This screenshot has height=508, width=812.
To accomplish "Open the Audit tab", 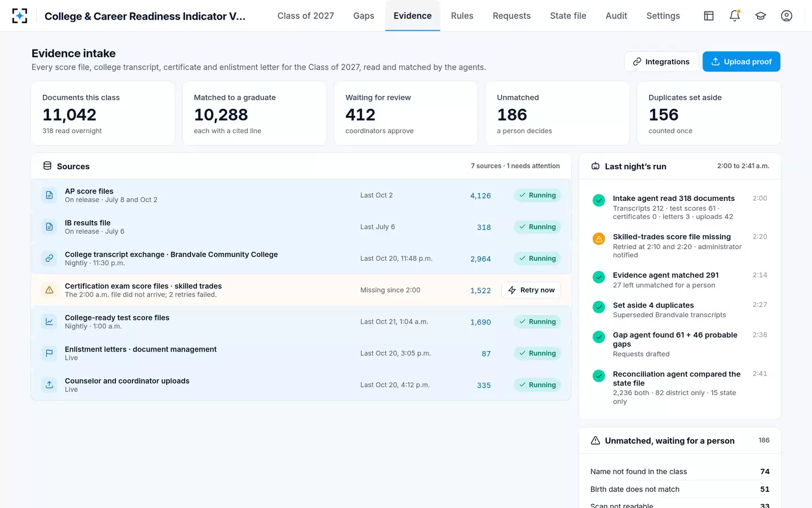I will (616, 16).
